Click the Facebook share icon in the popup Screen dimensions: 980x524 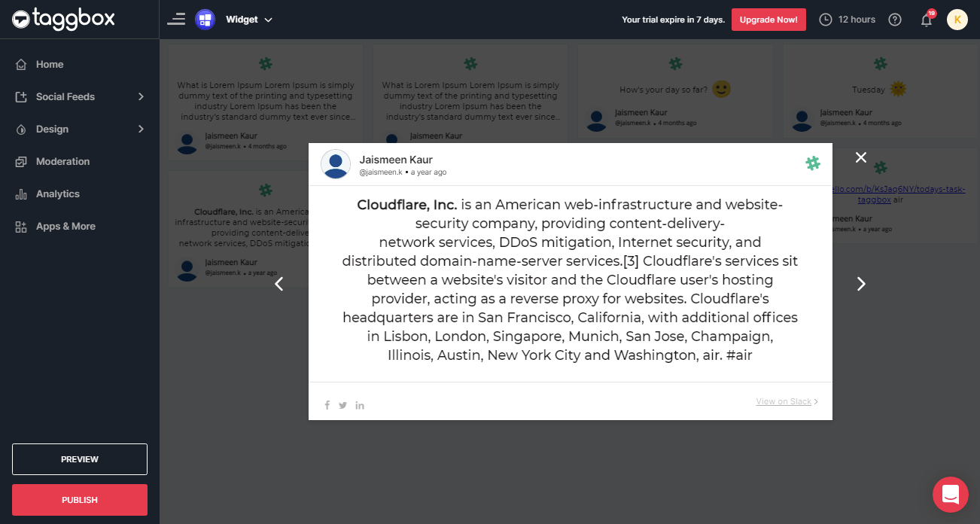coord(327,405)
